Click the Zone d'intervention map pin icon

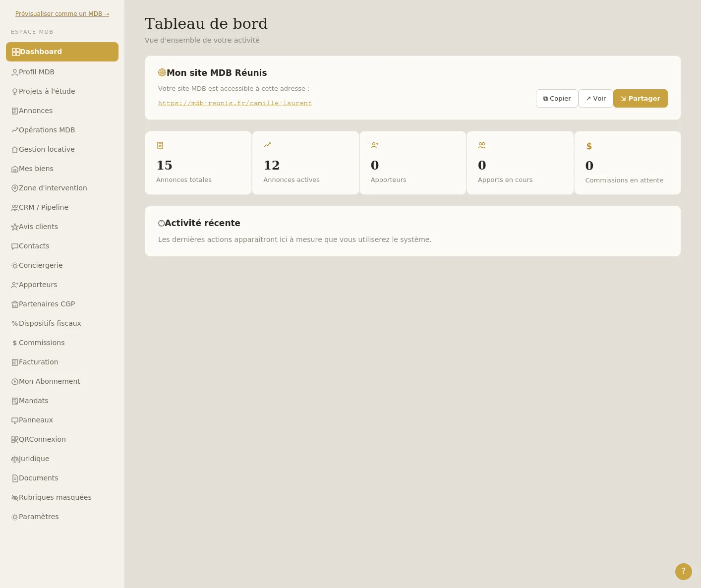click(x=15, y=188)
